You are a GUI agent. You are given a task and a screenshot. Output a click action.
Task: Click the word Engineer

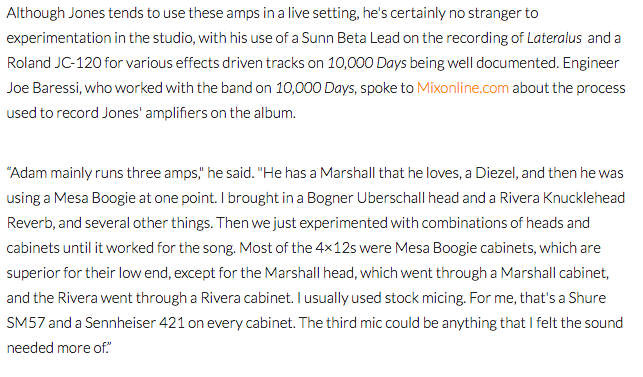[x=591, y=64]
